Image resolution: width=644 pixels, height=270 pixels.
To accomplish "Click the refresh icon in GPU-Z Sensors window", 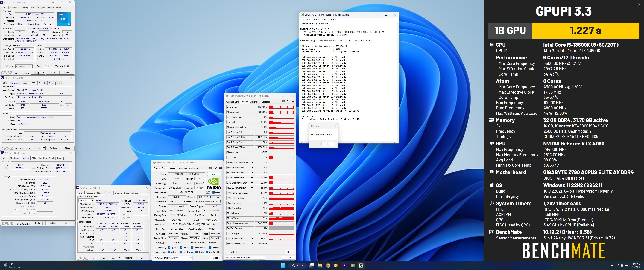I will (x=288, y=101).
